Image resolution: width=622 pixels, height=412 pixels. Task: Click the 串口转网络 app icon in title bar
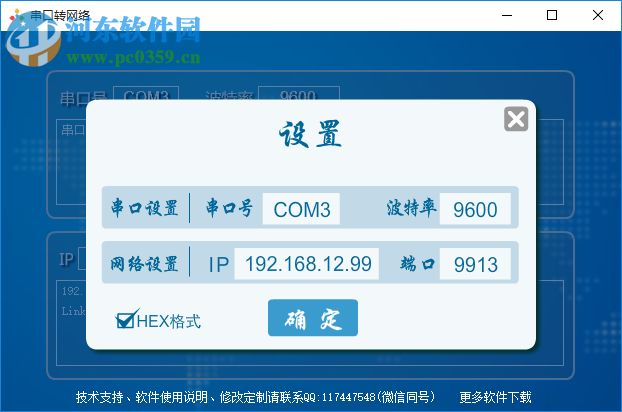point(17,16)
